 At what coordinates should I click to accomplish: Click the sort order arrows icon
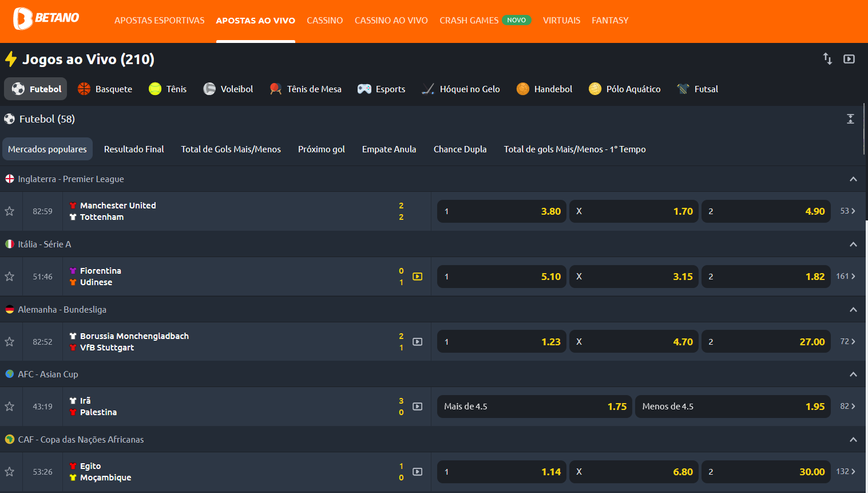pyautogui.click(x=827, y=58)
